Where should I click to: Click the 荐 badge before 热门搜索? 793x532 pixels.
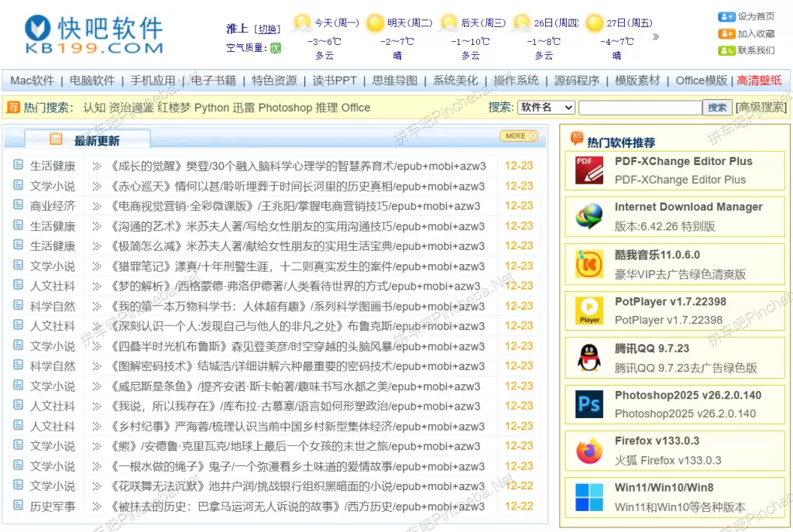pyautogui.click(x=13, y=107)
